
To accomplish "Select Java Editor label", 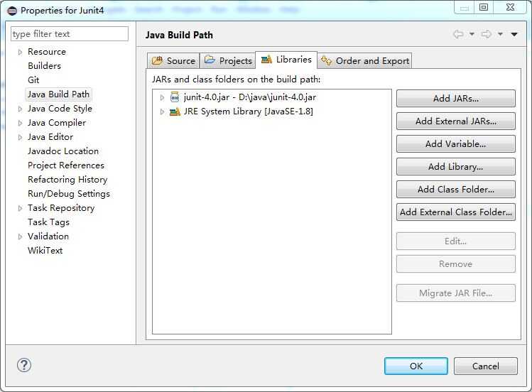I will pos(50,137).
